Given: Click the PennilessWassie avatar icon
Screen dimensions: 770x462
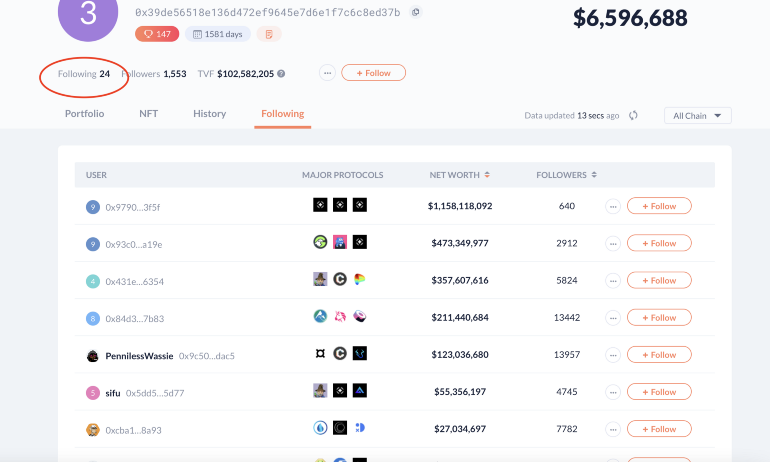Looking at the screenshot, I should [x=93, y=355].
